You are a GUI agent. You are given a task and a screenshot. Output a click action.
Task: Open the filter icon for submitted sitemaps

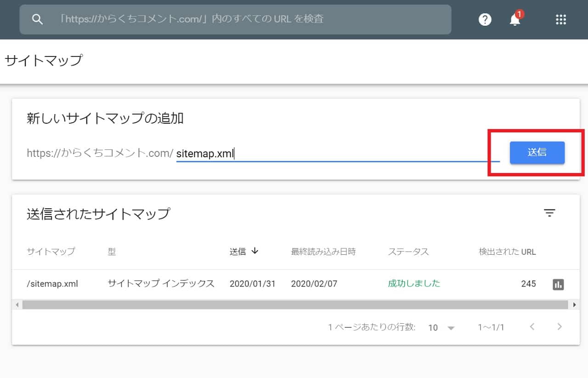[x=549, y=213]
